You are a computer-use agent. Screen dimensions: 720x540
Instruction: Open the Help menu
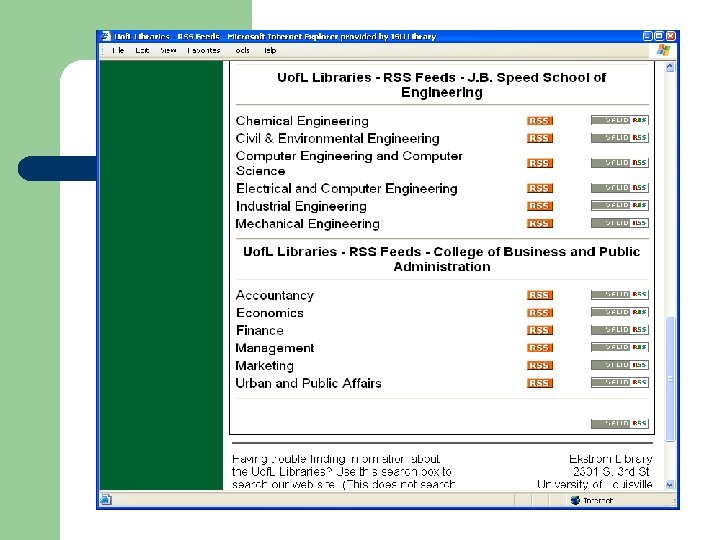point(270,50)
